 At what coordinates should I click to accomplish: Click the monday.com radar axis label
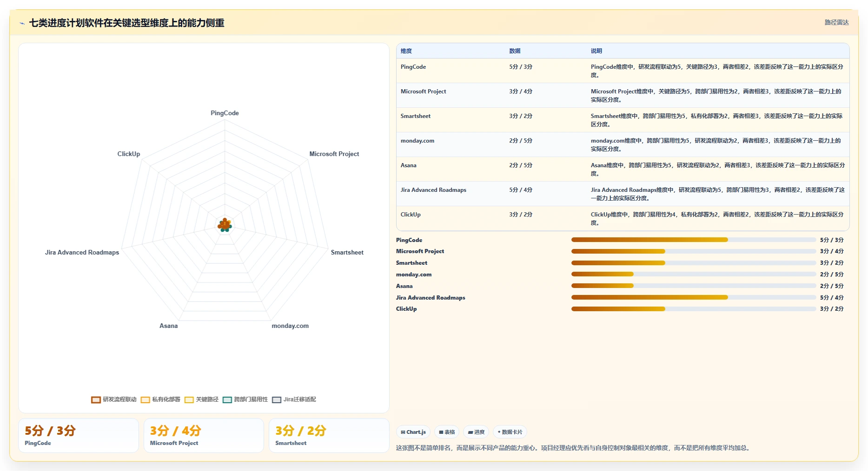click(x=290, y=326)
